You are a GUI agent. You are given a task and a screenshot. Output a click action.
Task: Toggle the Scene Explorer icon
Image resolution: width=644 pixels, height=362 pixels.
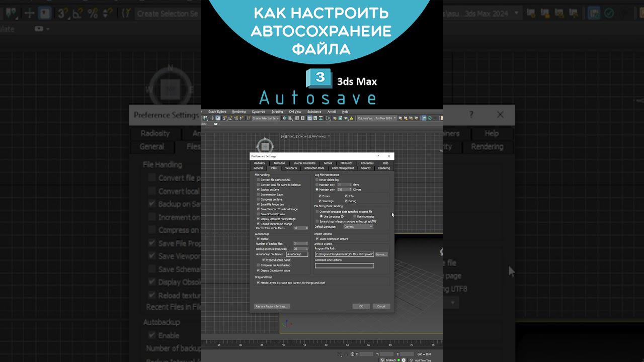click(297, 118)
